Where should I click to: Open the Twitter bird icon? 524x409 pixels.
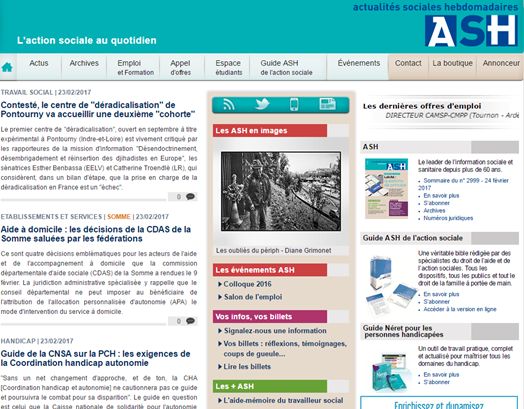262,104
